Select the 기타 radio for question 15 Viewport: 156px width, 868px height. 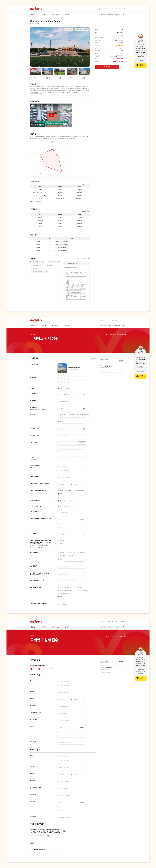click(x=58, y=494)
